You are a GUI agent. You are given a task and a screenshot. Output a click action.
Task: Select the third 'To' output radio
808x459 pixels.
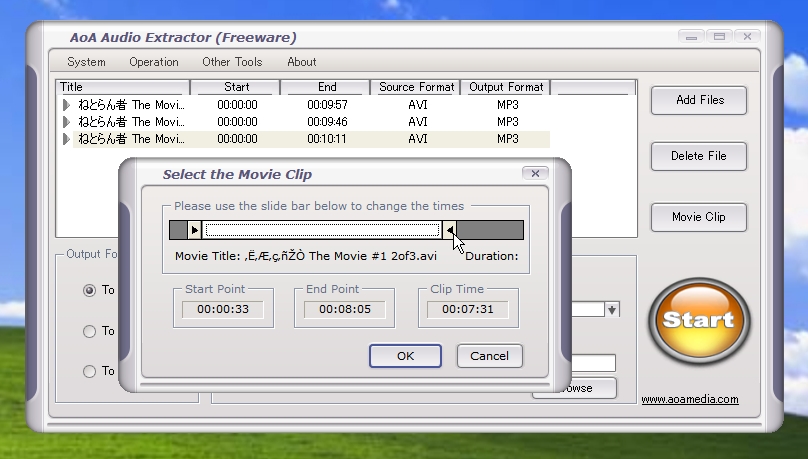pos(89,371)
